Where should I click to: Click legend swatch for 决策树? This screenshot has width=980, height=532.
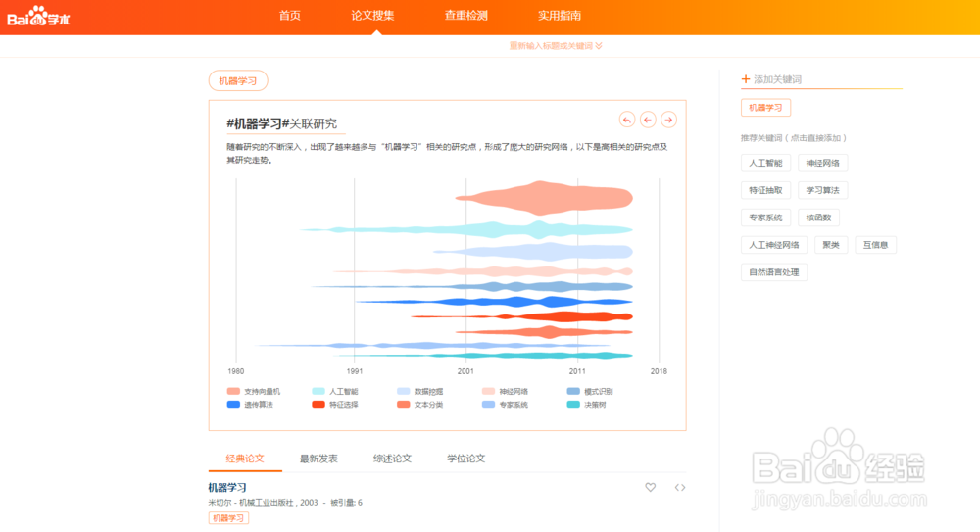pyautogui.click(x=573, y=405)
